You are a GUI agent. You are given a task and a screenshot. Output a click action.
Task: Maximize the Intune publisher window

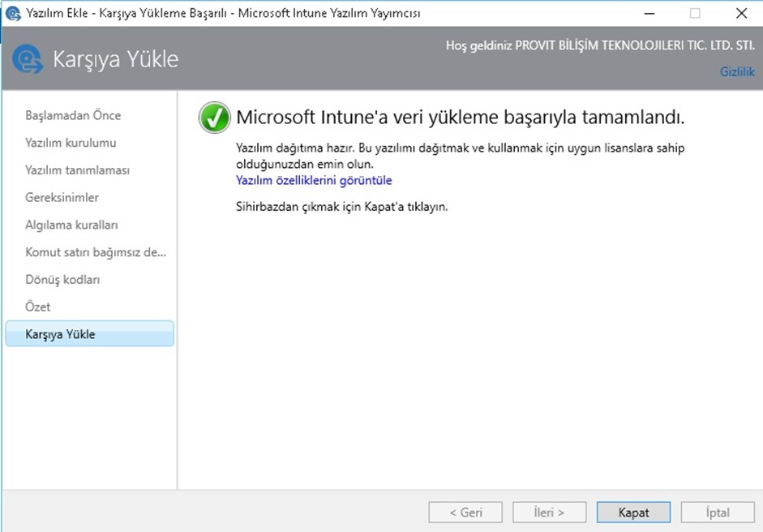coord(695,13)
